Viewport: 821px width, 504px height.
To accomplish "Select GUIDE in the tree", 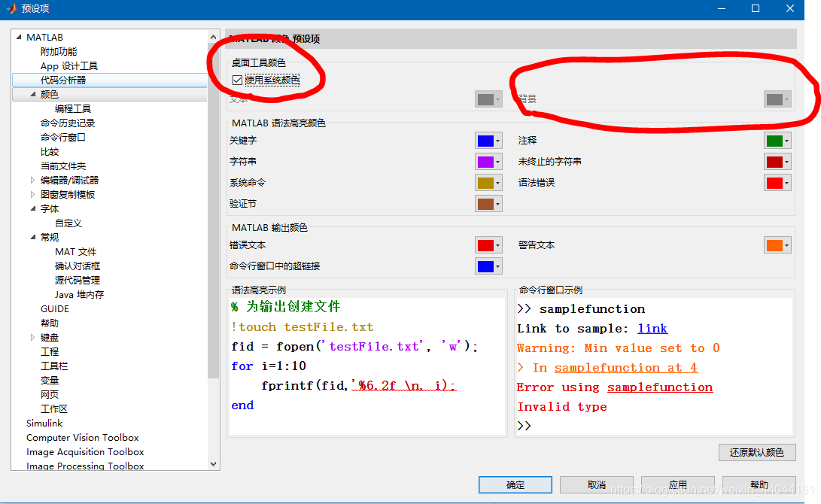I will (x=55, y=308).
